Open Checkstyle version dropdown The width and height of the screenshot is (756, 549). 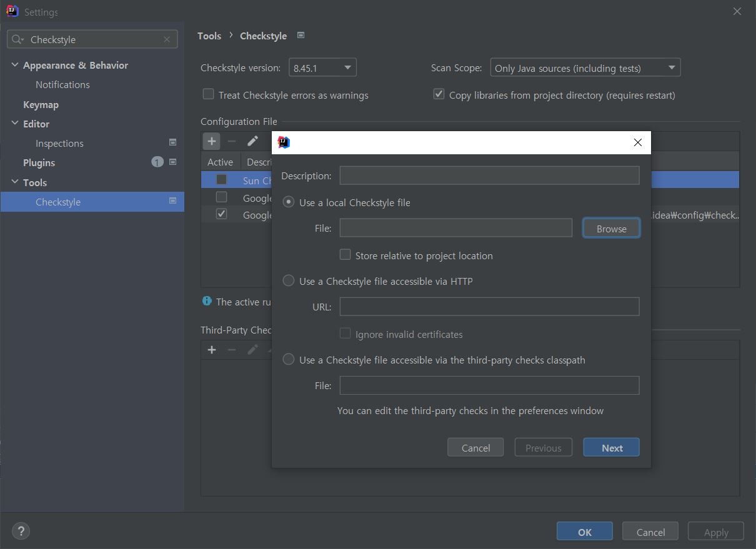(x=323, y=67)
